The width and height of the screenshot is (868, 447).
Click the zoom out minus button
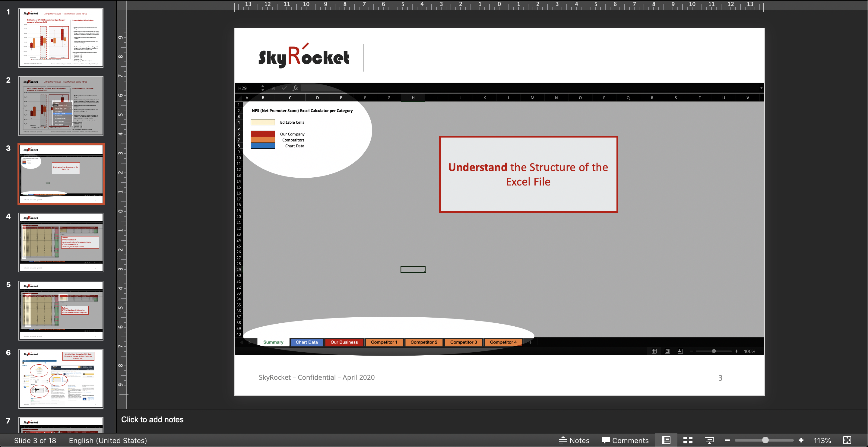coord(727,440)
